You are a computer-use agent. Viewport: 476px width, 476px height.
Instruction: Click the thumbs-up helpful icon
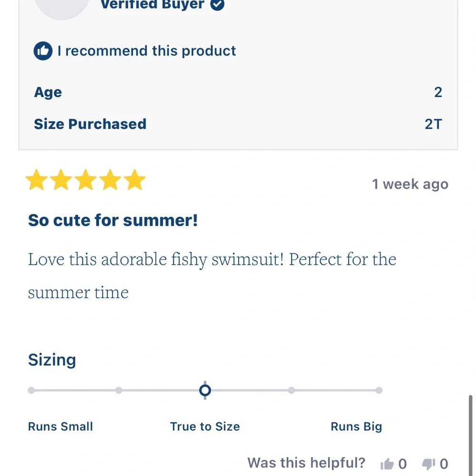coord(387,464)
